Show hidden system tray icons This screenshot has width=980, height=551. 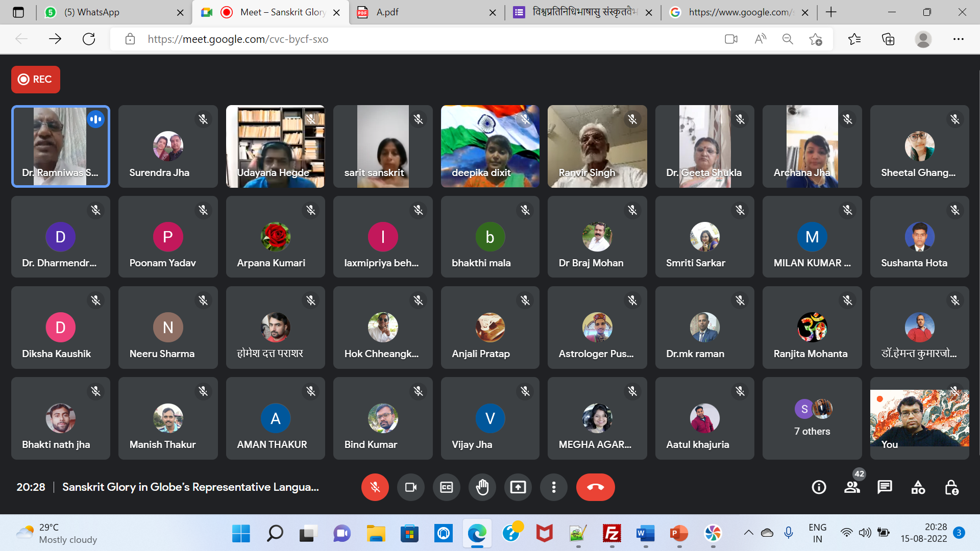click(x=748, y=533)
